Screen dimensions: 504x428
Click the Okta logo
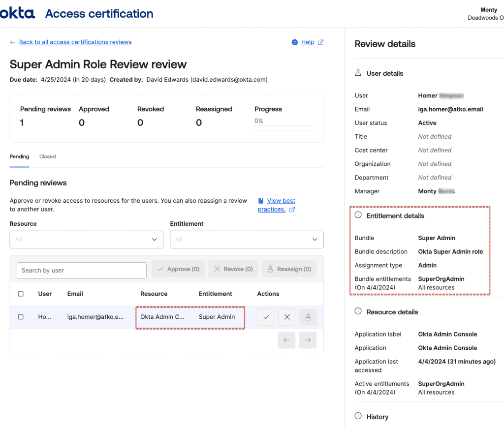(18, 14)
